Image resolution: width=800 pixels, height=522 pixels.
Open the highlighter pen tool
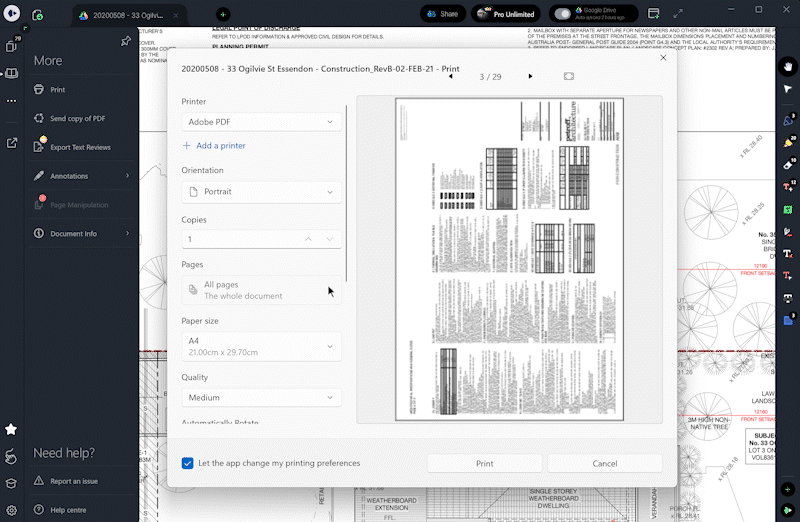click(788, 142)
